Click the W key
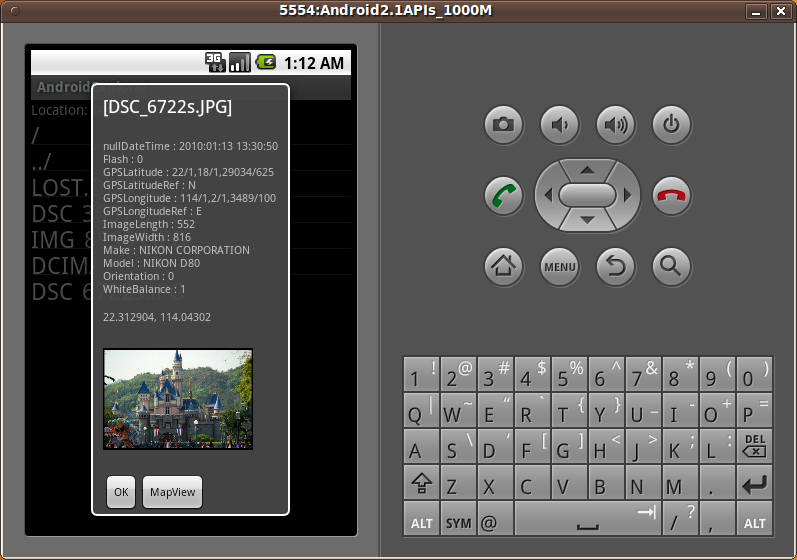 coord(458,410)
